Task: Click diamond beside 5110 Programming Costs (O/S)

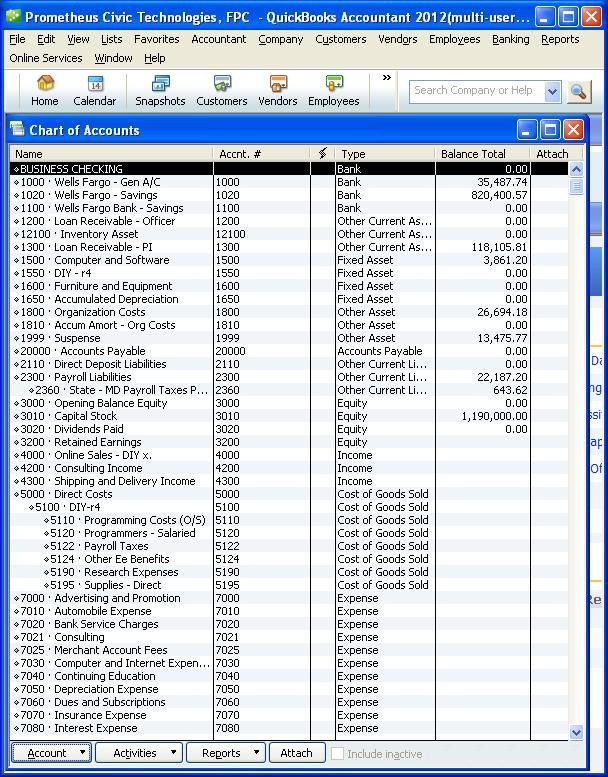Action: tap(46, 520)
